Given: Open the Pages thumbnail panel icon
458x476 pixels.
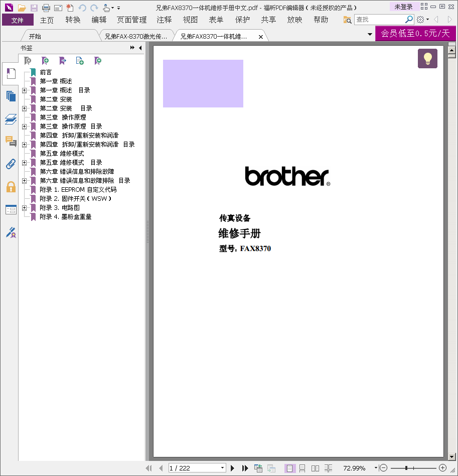Looking at the screenshot, I should [x=11, y=96].
